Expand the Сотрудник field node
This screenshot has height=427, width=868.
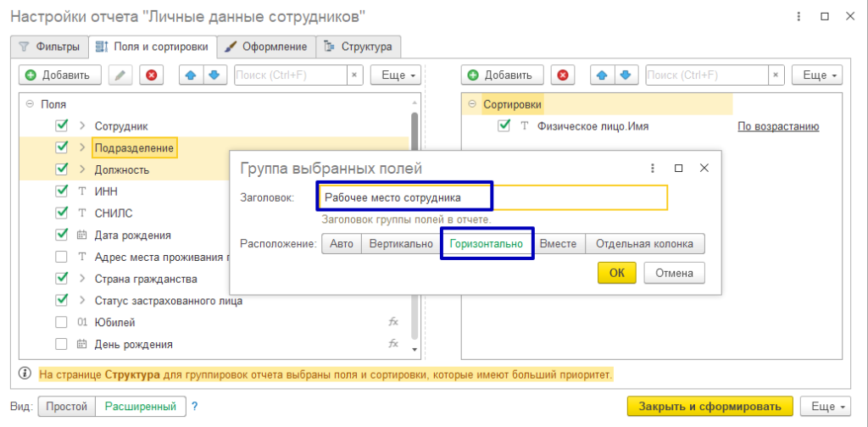coord(82,126)
